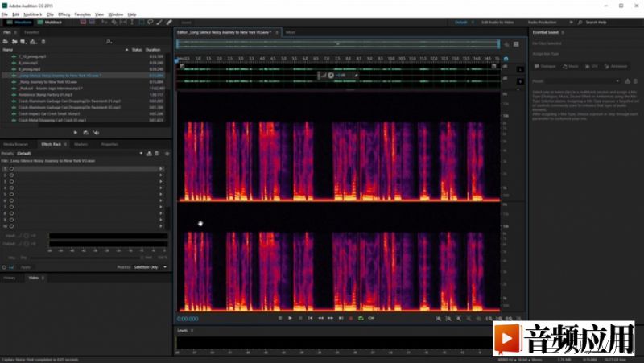Screen dimensions: 644x363
Task: Assign Music mix type in Essential Sound
Action: pyautogui.click(x=571, y=66)
